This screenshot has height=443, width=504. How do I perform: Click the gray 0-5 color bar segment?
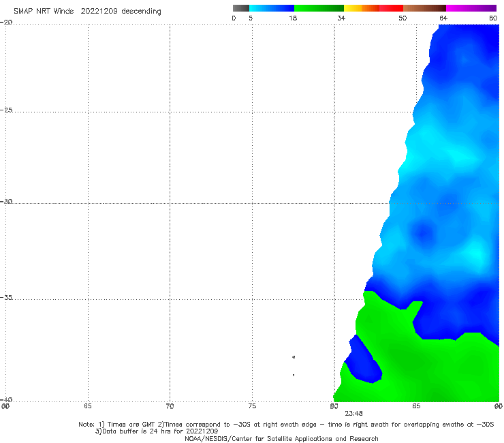(241, 8)
